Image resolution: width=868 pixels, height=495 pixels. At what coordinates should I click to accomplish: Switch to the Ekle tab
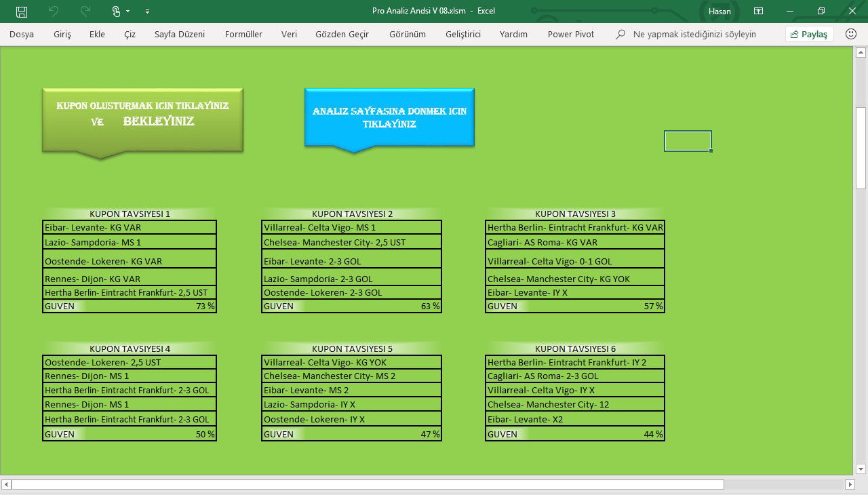point(97,34)
